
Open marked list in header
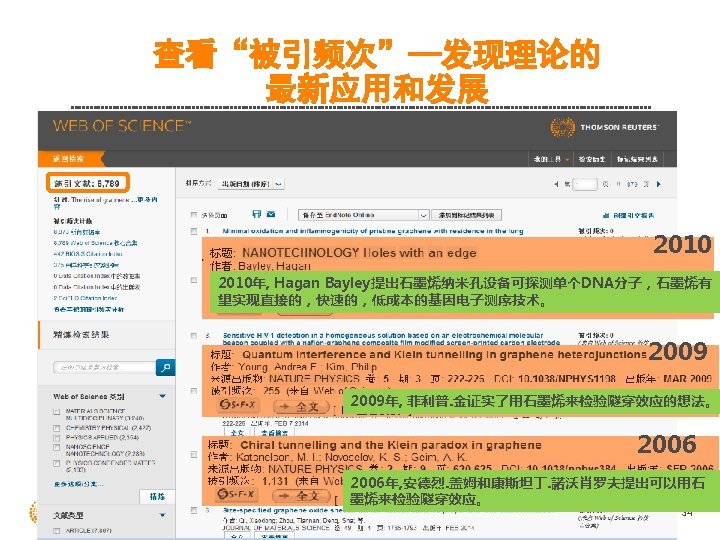click(637, 159)
